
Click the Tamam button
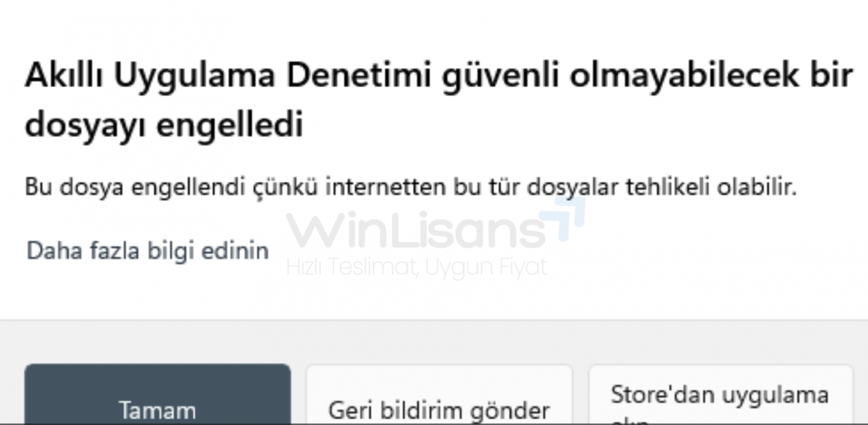point(157,394)
